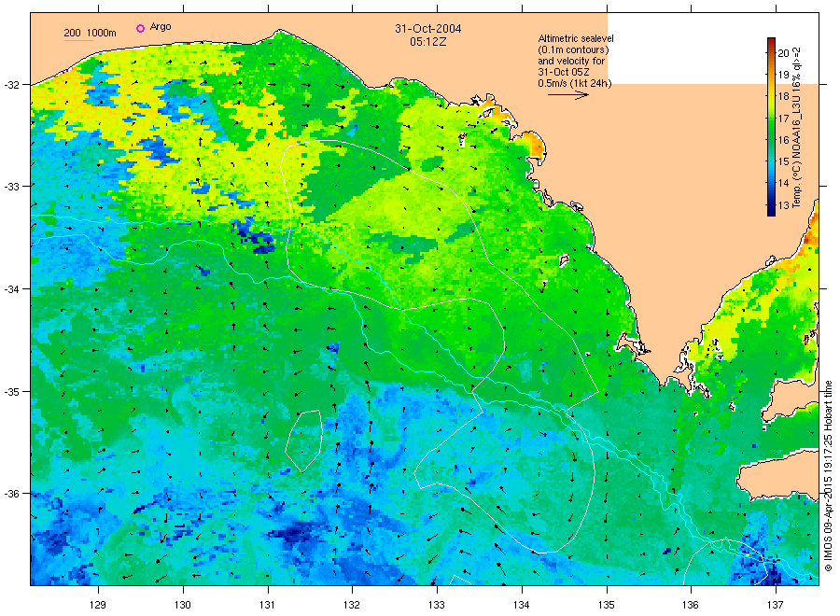Click the latitude axis label '-36'
The image size is (840, 616).
tap(11, 494)
